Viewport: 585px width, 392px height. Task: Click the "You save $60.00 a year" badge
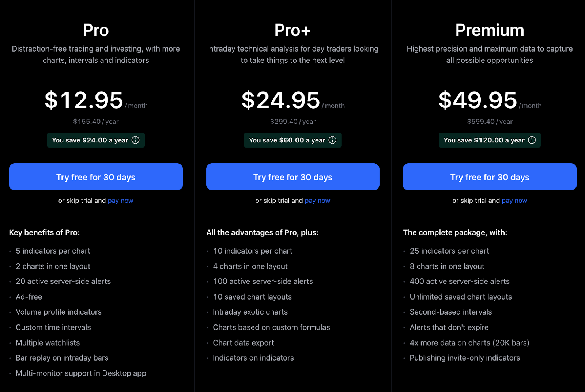(293, 140)
